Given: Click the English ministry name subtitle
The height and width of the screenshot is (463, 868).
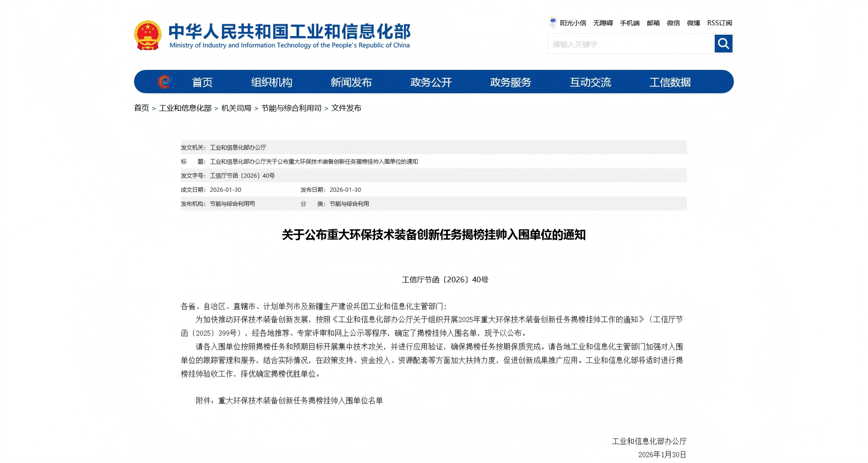Looking at the screenshot, I should [290, 45].
